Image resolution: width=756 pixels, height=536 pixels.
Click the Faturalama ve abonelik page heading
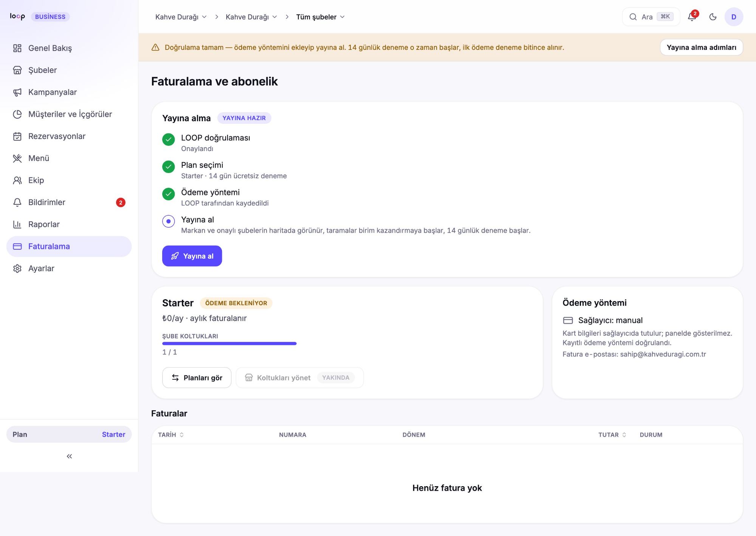coord(214,82)
